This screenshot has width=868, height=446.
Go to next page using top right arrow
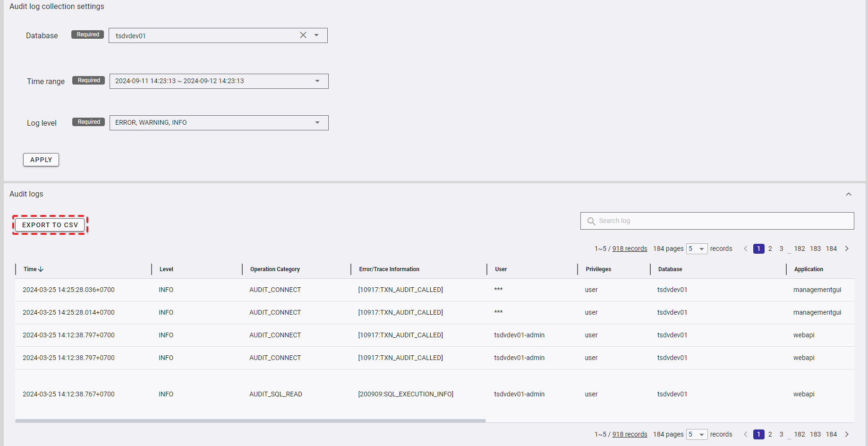(847, 249)
